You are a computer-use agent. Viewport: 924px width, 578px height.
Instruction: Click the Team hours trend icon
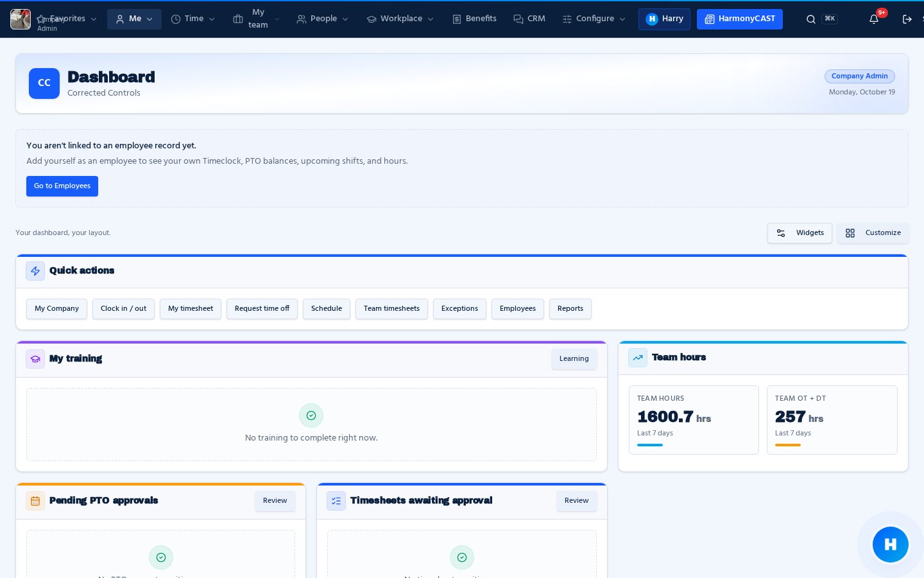[638, 358]
